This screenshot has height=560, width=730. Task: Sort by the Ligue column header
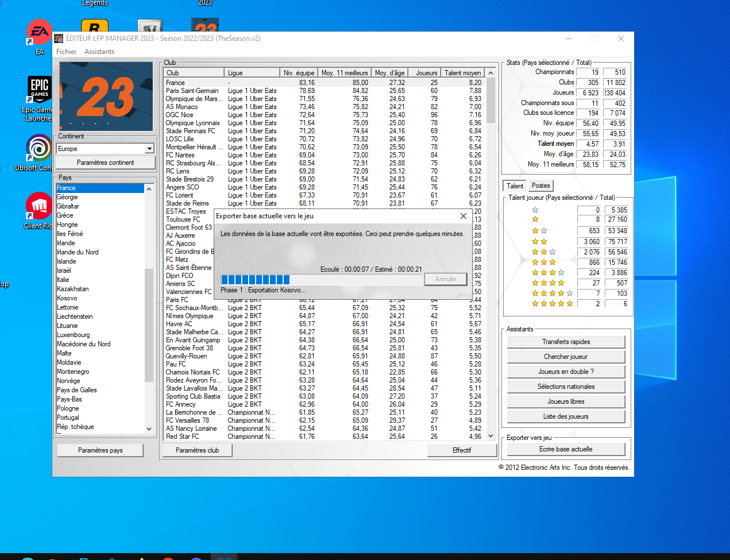point(251,73)
